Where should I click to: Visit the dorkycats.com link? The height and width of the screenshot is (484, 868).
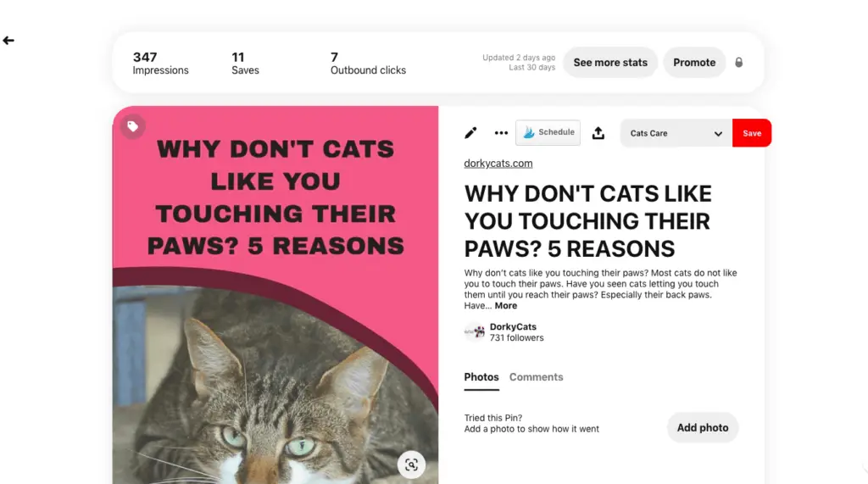(x=498, y=164)
